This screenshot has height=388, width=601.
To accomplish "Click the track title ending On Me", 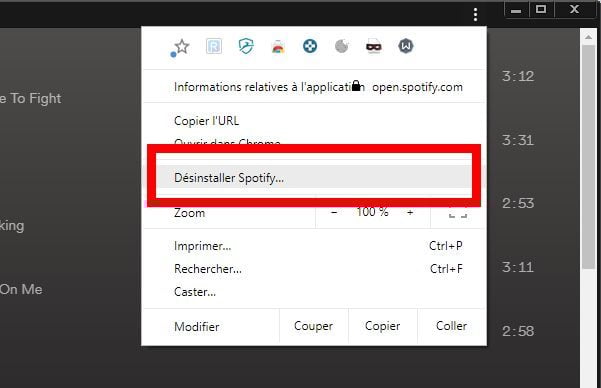I will pyautogui.click(x=21, y=289).
